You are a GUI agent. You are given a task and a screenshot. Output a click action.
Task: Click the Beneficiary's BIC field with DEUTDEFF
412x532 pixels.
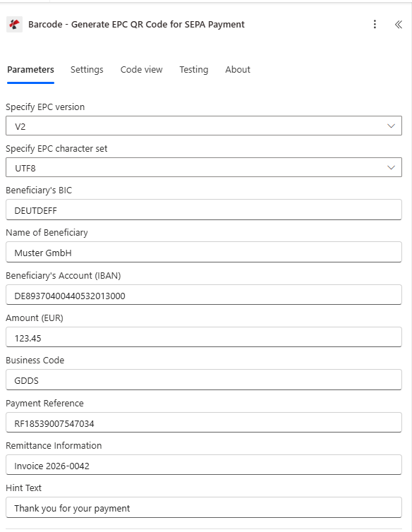pyautogui.click(x=204, y=210)
